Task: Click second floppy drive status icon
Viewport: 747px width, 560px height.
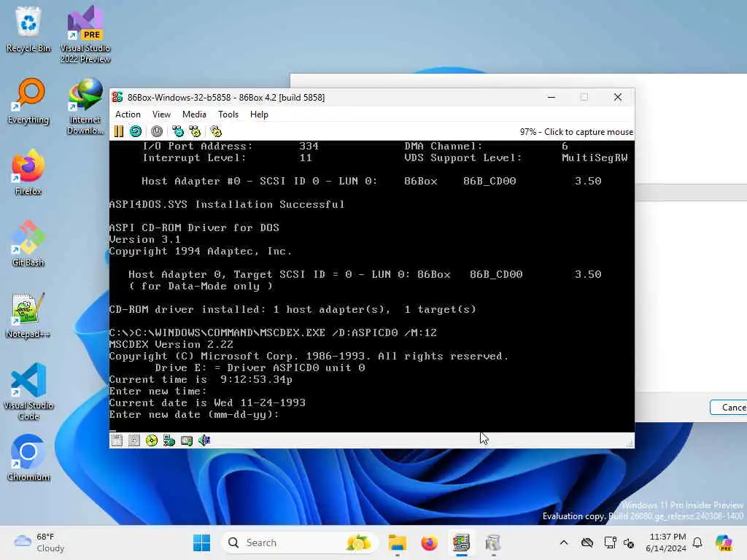Action: [x=134, y=440]
